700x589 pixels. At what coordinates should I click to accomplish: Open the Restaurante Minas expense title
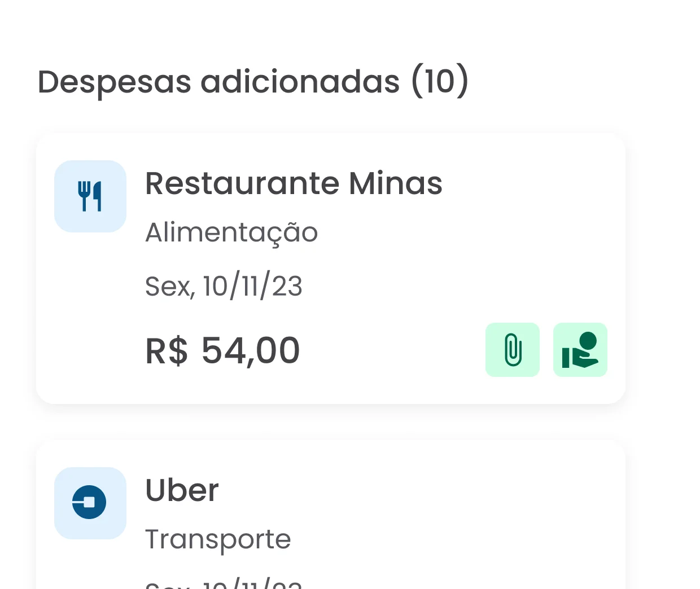(x=294, y=183)
